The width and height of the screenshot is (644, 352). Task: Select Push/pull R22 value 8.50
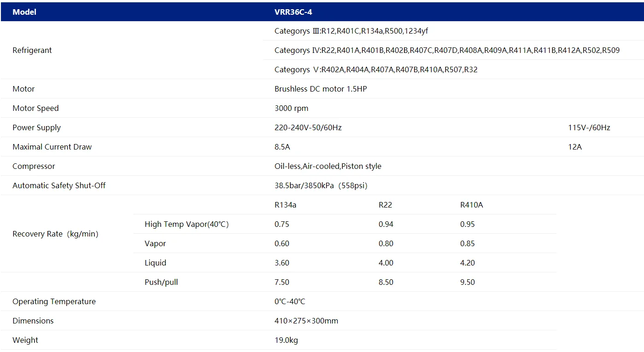[x=386, y=282]
